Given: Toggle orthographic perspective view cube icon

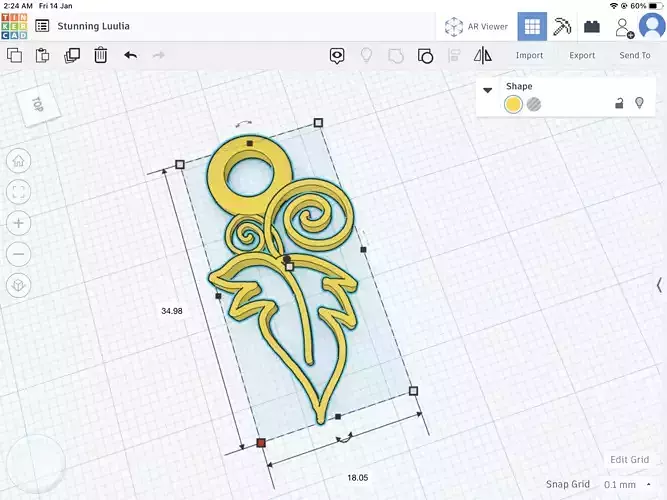Looking at the screenshot, I should coord(18,285).
